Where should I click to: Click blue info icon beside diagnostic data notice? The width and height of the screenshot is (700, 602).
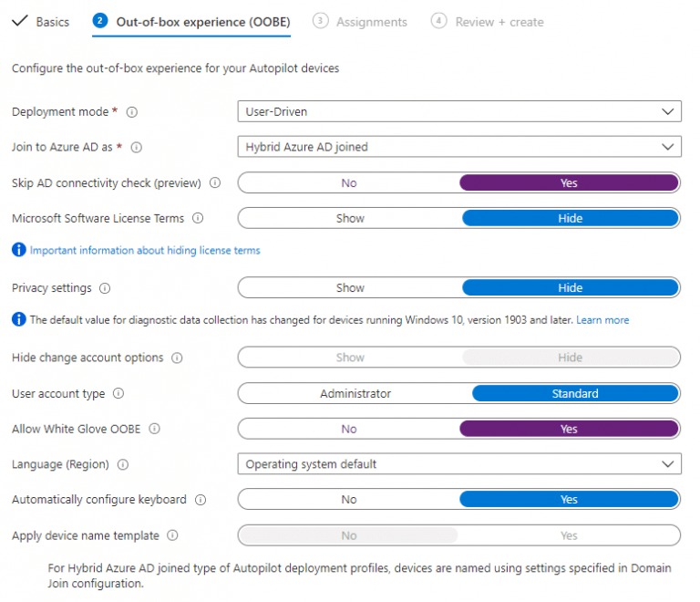19,319
